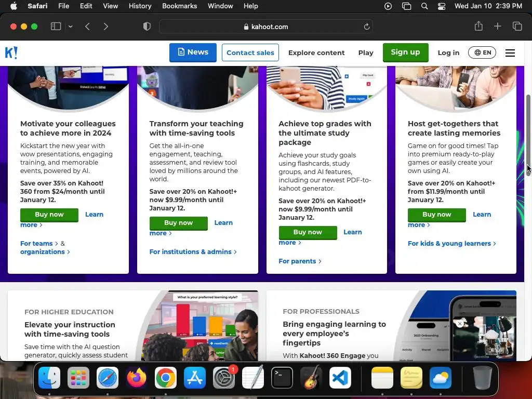Click the privacy shield icon
The width and height of the screenshot is (532, 399).
pos(147,26)
